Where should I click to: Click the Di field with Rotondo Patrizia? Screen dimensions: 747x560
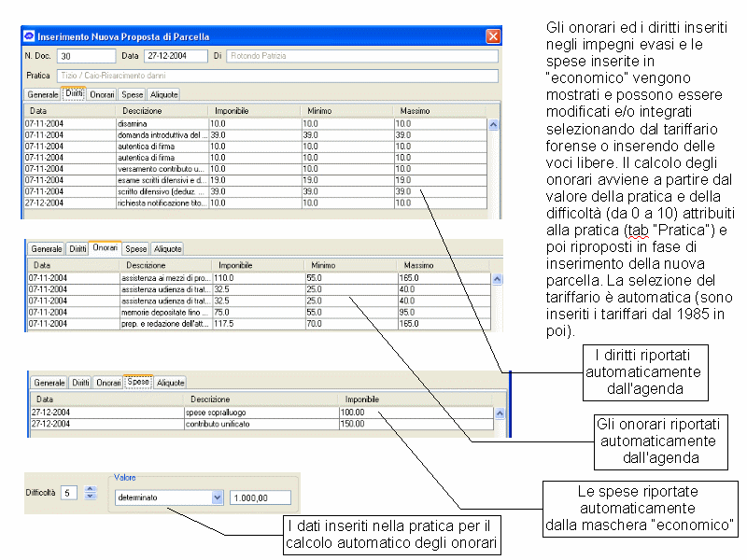tap(362, 56)
